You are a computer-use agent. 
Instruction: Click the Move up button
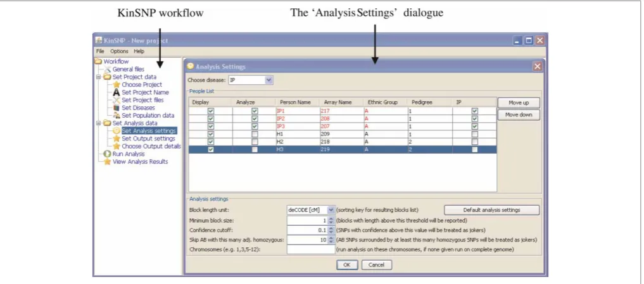(x=519, y=103)
